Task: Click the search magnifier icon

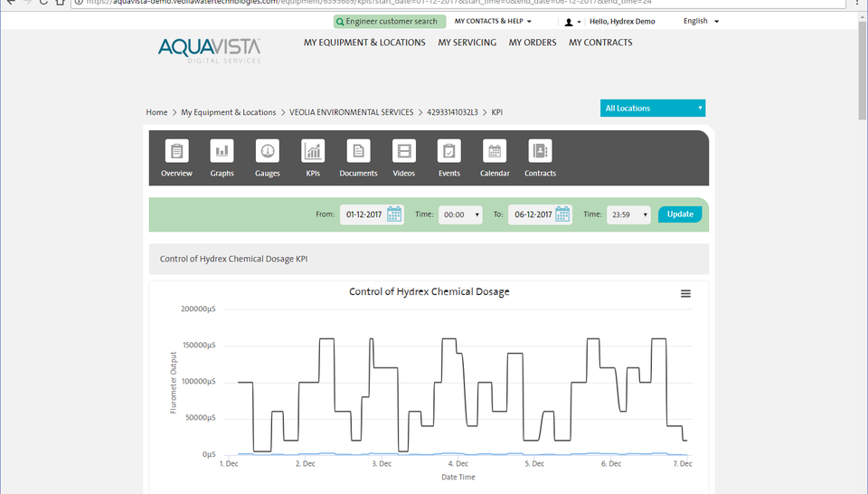Action: (x=340, y=22)
